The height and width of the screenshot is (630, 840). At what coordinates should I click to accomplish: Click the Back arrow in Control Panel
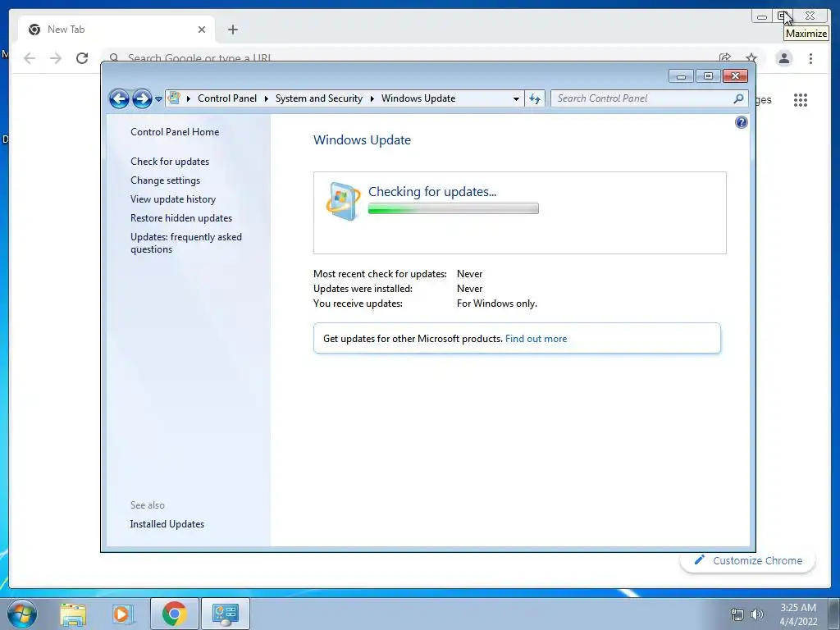pyautogui.click(x=119, y=98)
